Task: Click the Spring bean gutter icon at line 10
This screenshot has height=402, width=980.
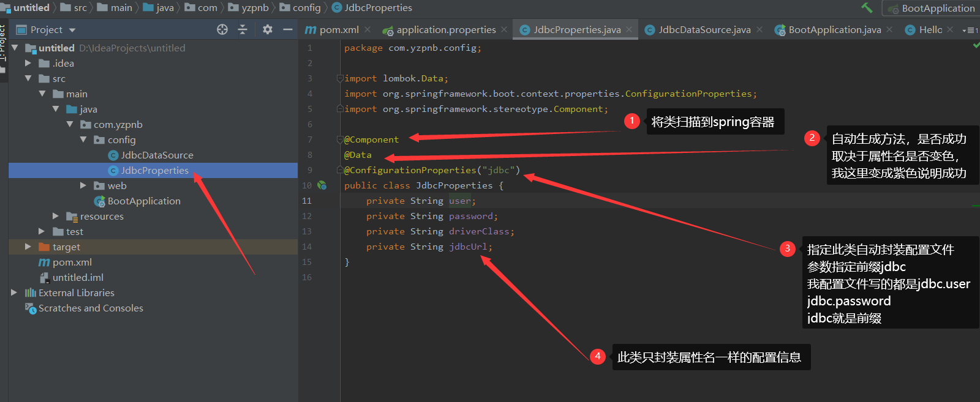Action: point(322,185)
